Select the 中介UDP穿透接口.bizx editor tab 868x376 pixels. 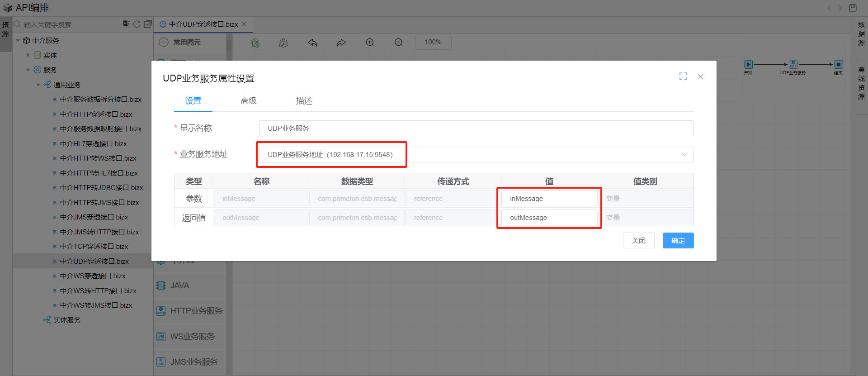click(203, 24)
